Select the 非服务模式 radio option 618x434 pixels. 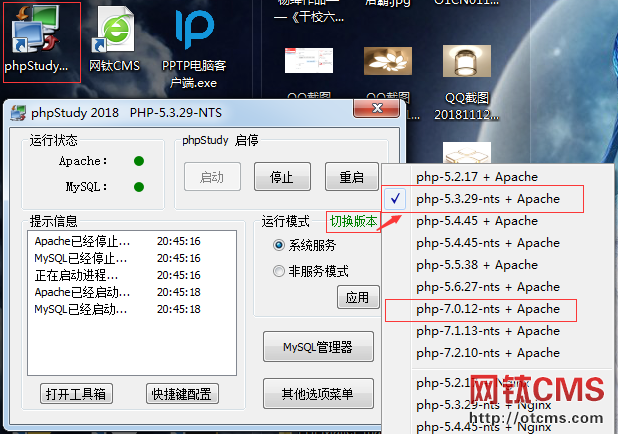pyautogui.click(x=279, y=271)
